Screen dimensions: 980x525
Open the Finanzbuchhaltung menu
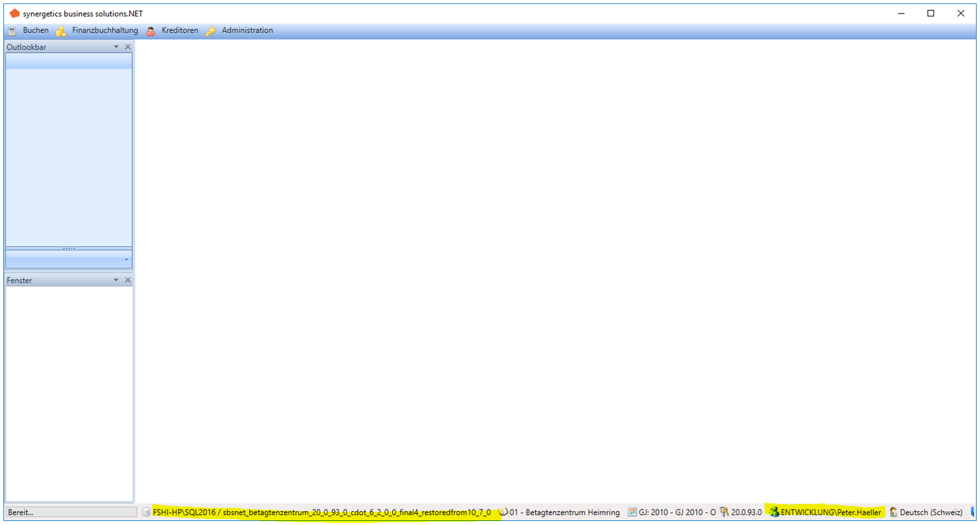(x=105, y=30)
